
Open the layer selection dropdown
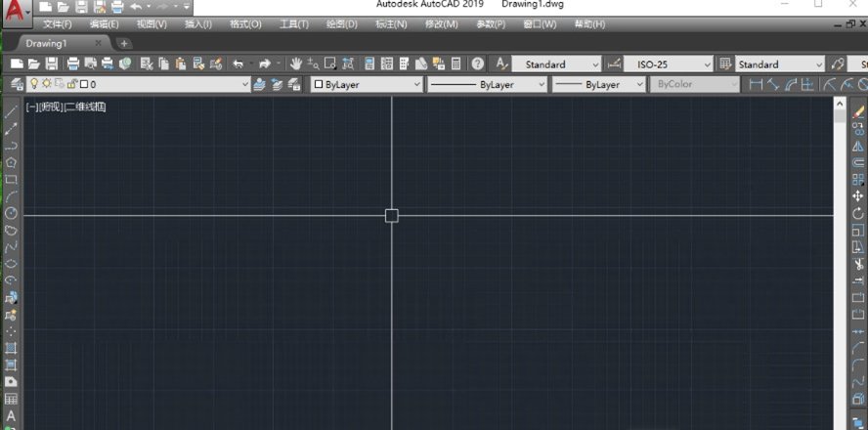tap(245, 85)
